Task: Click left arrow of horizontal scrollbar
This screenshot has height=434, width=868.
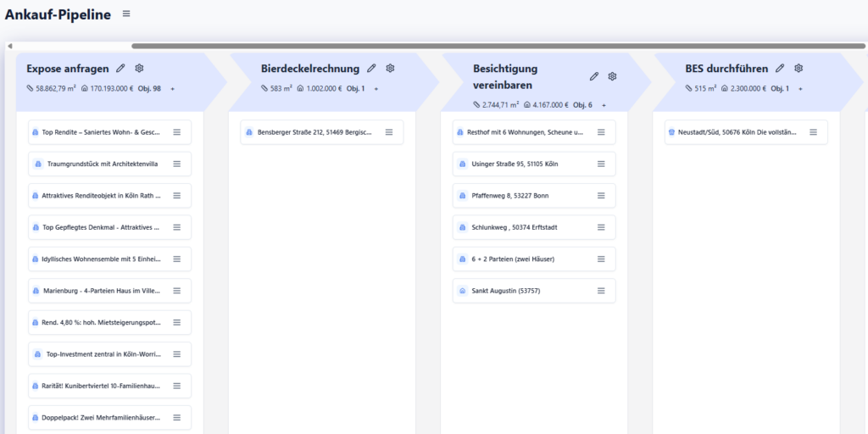Action: pos(8,46)
